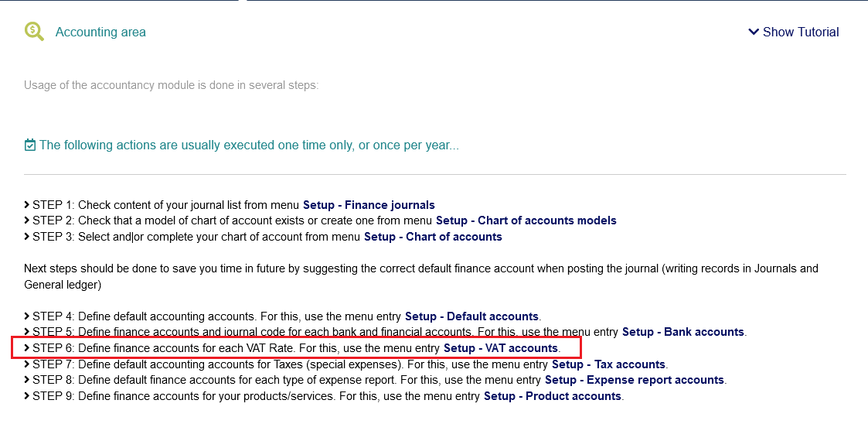This screenshot has height=441, width=868.
Task: Go to Setup - Chart of accounts
Action: (x=433, y=237)
